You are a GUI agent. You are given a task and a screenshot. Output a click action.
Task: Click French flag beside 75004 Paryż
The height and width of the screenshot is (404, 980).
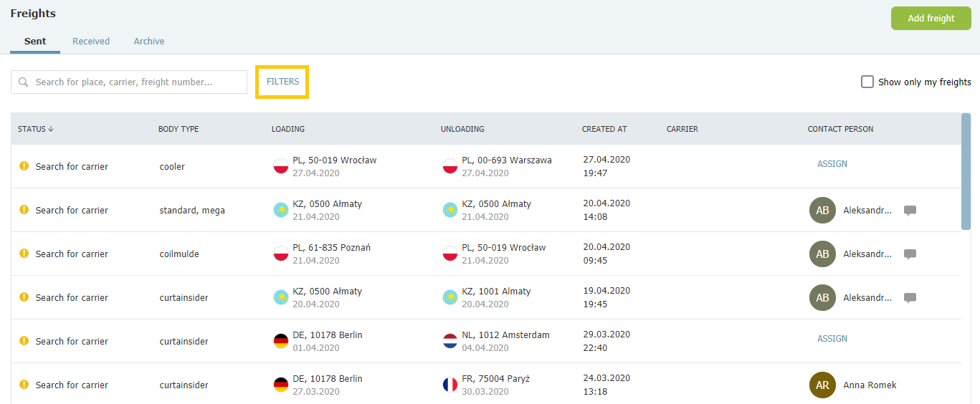coord(450,385)
